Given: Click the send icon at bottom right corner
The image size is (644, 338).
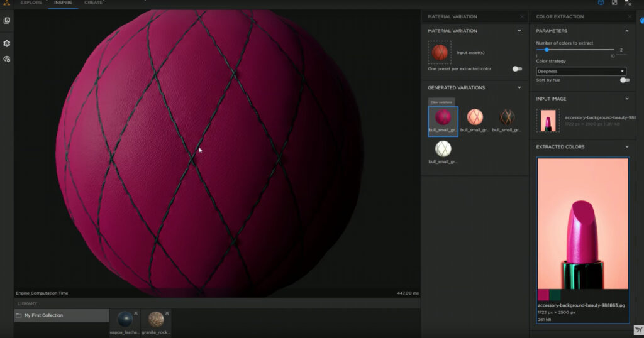Looking at the screenshot, I should click(639, 330).
